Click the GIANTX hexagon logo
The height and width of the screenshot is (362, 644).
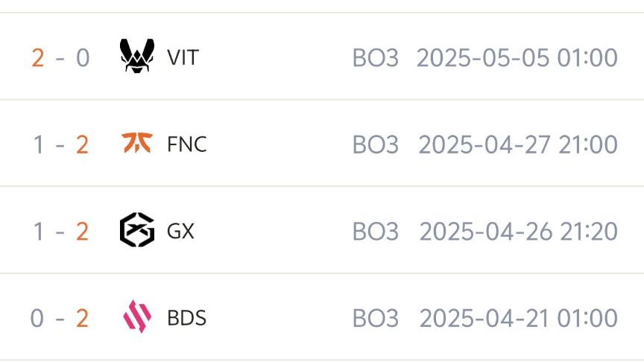pyautogui.click(x=137, y=230)
